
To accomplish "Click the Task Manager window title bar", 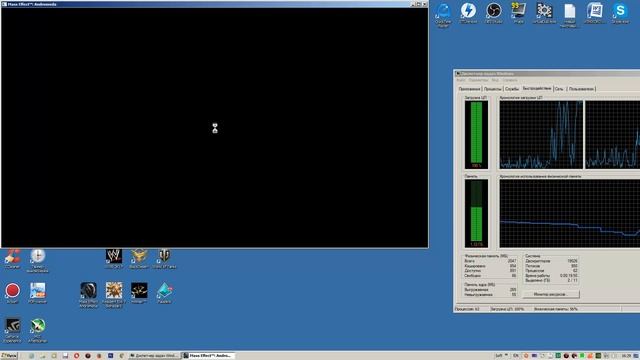I will [x=547, y=73].
